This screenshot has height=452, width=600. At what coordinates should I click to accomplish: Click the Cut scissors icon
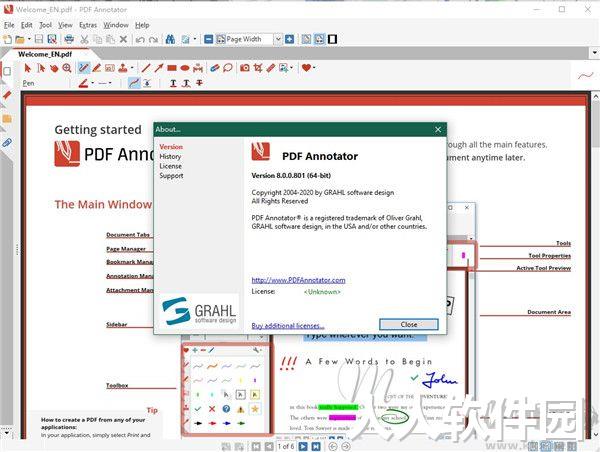(84, 39)
